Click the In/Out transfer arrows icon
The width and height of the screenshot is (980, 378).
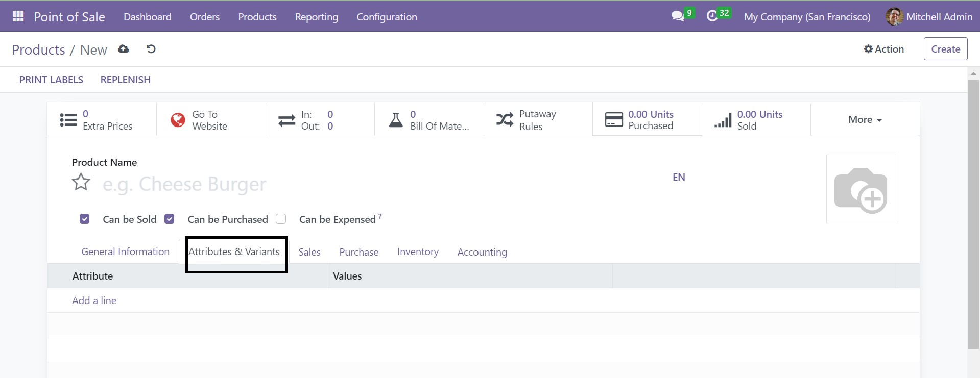(286, 120)
